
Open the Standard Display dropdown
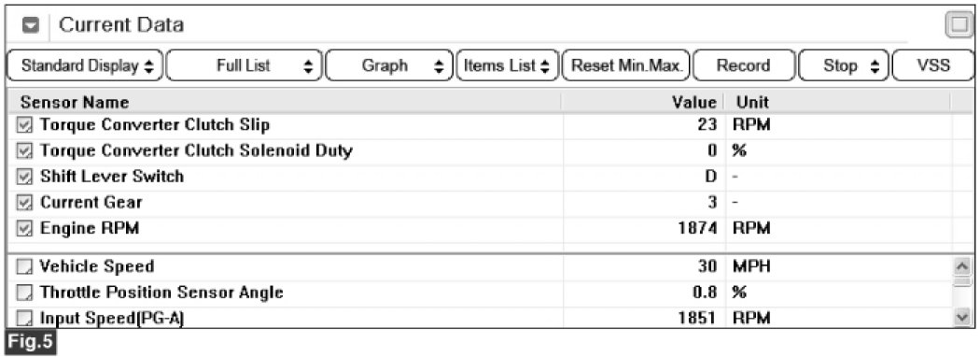click(86, 65)
